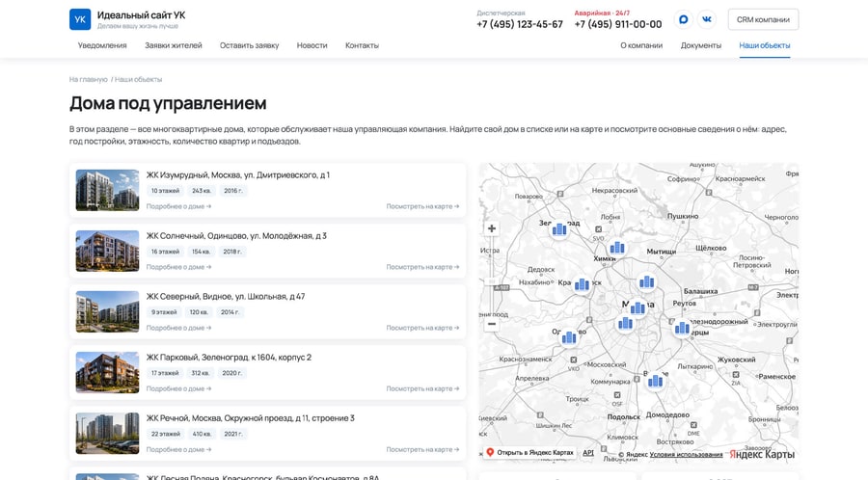Show ЖК Парковый on the map
868x480 pixels.
(422, 388)
